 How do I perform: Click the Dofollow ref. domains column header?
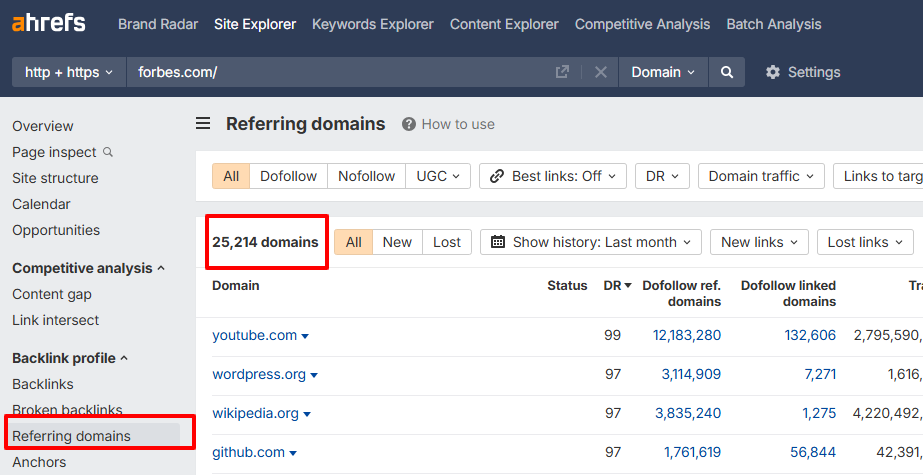pos(682,293)
